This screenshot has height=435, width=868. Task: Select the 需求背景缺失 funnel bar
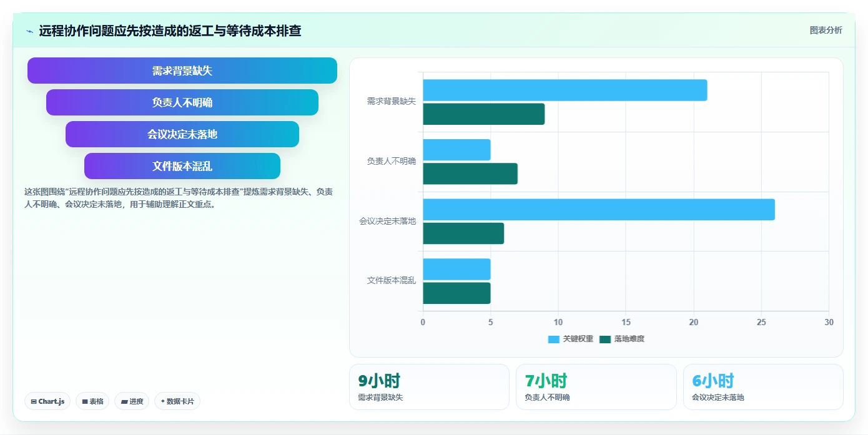(x=182, y=71)
